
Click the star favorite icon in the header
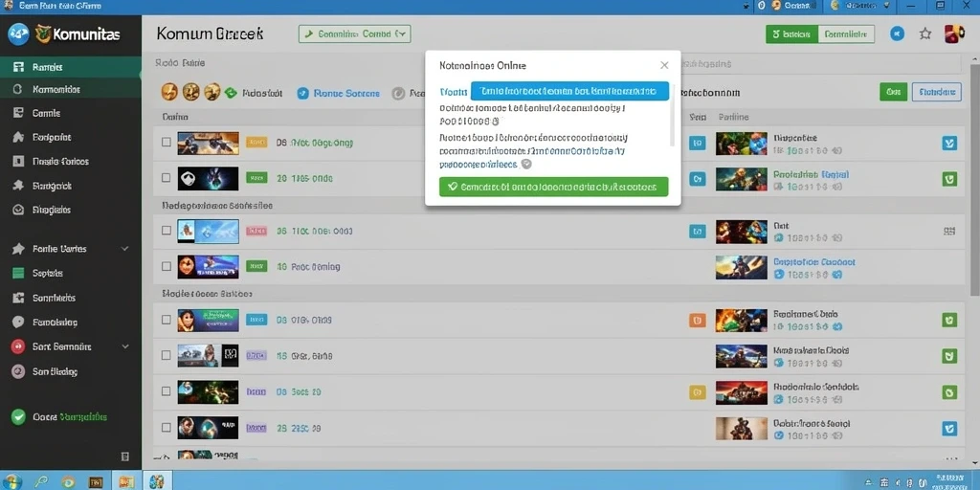click(925, 33)
